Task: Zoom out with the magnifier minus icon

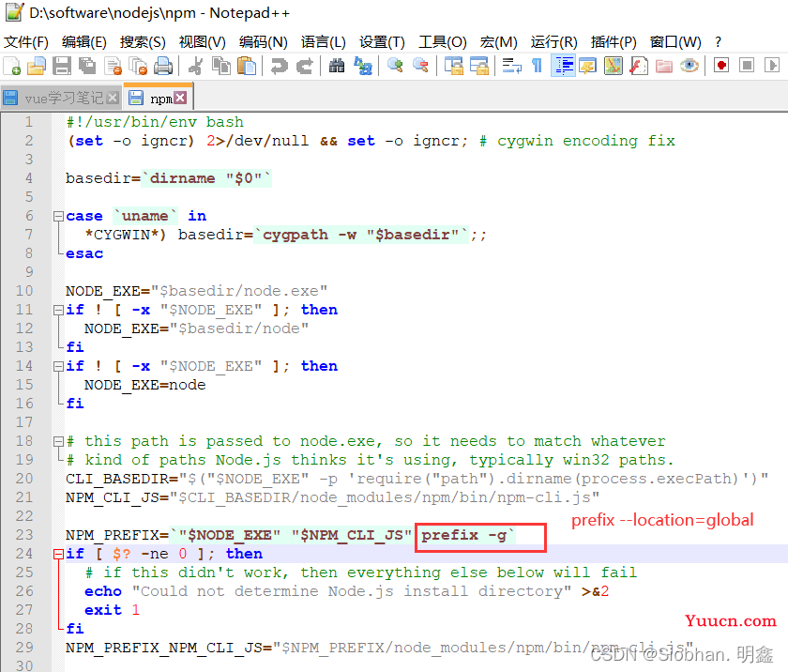Action: point(420,66)
